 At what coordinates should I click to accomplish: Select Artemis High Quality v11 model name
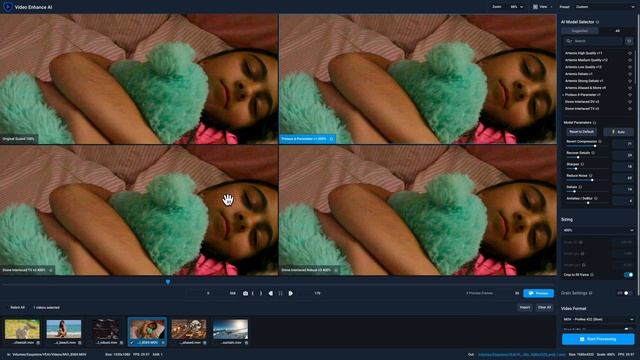coord(583,53)
